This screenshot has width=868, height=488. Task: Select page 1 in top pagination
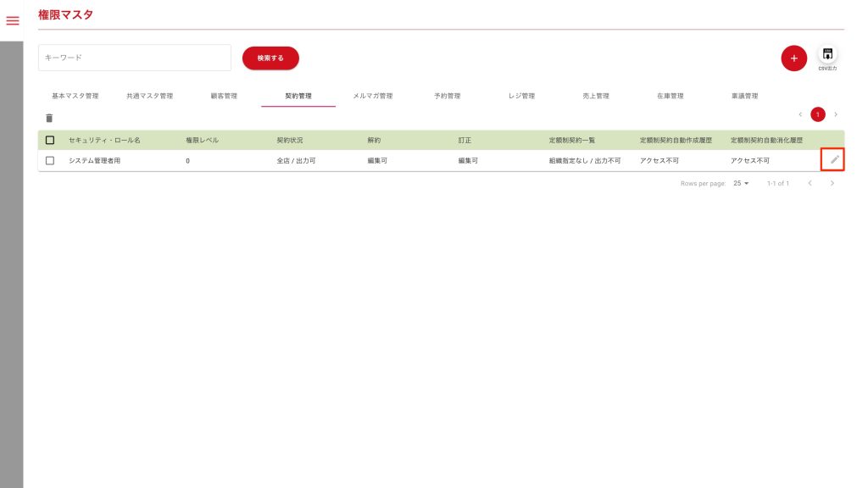818,114
